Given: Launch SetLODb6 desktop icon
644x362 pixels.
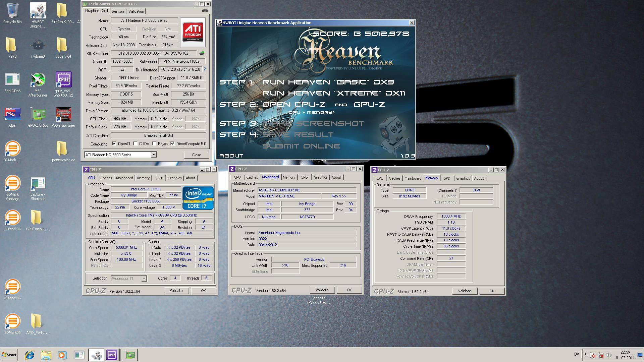Looking at the screenshot, I should coord(12,83).
